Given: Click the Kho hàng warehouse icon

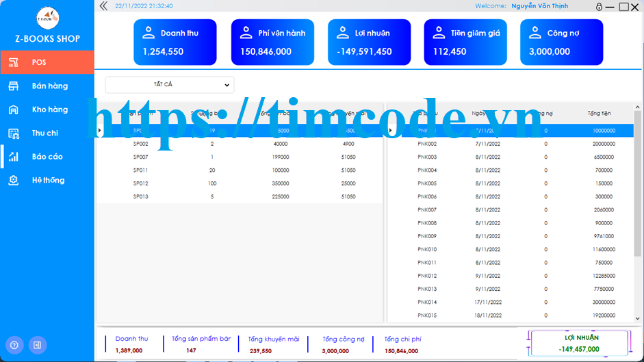Looking at the screenshot, I should click(14, 109).
